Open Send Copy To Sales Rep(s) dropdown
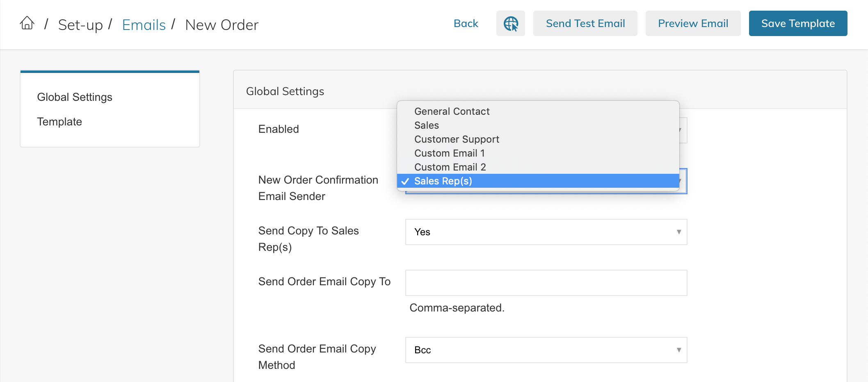 (x=546, y=232)
